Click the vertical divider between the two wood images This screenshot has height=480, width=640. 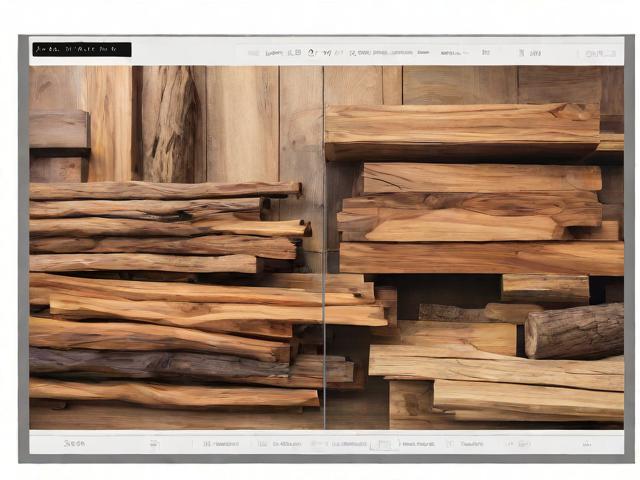pyautogui.click(x=324, y=248)
